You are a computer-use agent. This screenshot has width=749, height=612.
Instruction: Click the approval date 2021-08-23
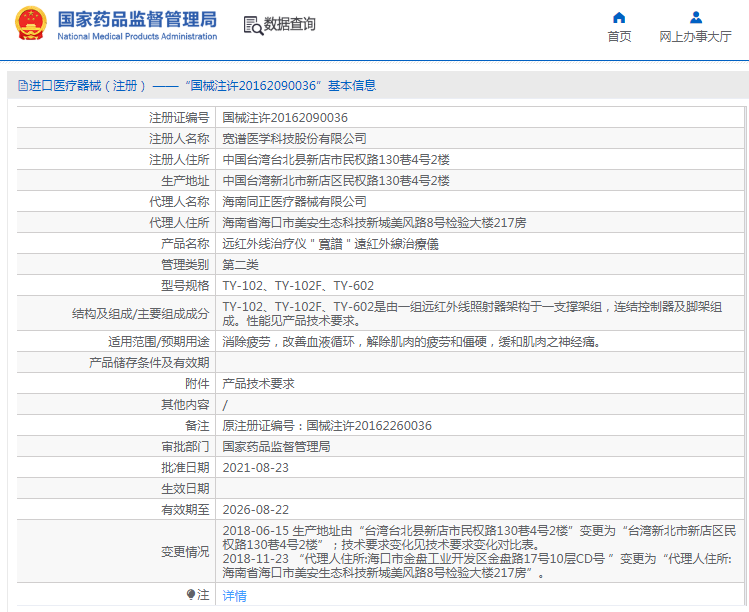255,467
